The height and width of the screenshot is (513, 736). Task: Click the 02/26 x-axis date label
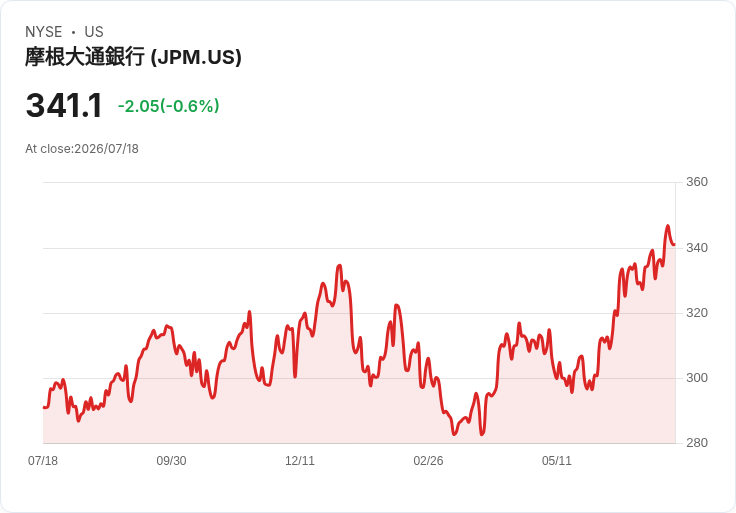[428, 460]
